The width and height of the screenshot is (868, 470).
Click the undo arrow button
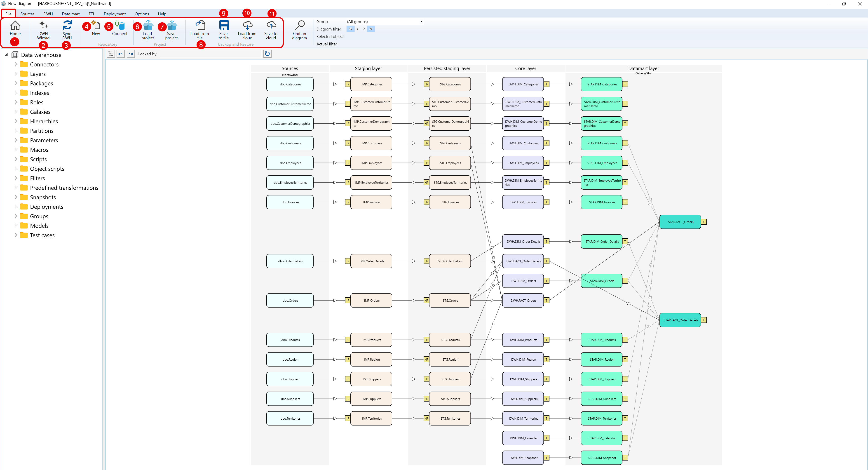pos(121,54)
